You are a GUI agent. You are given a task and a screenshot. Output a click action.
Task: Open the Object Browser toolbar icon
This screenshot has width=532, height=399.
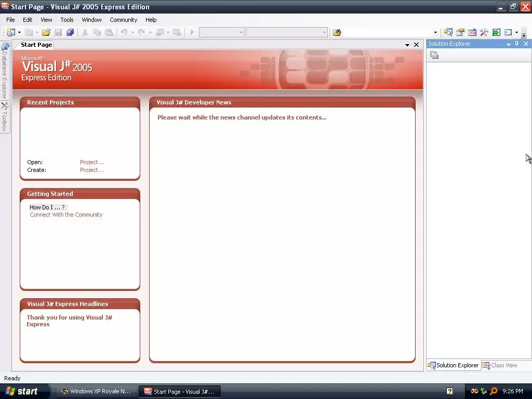click(472, 32)
